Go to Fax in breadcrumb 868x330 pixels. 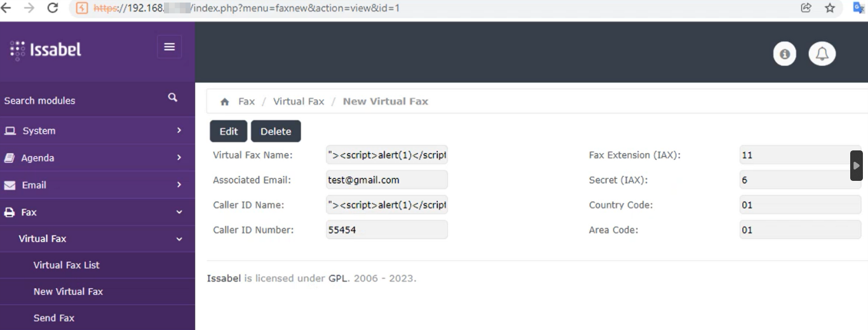tap(247, 102)
